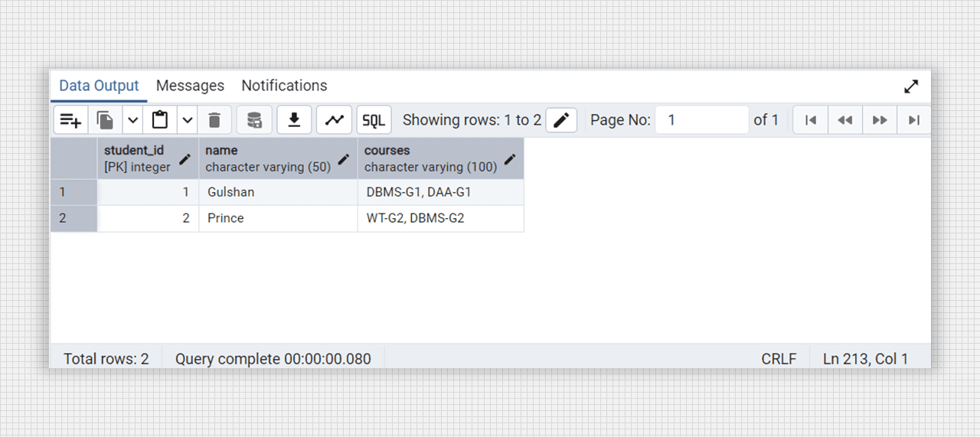Click the Download results icon
980x437 pixels.
(x=294, y=120)
